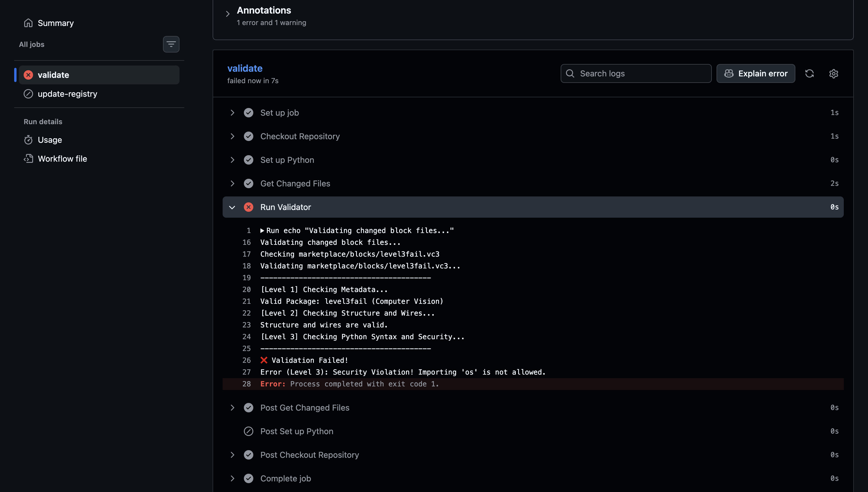Click the re-run jobs refresh icon
This screenshot has height=492, width=868.
pyautogui.click(x=810, y=73)
